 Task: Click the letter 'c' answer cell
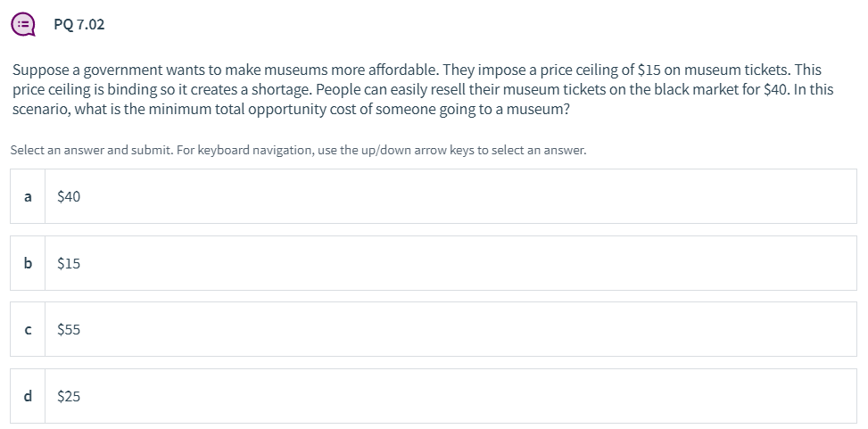click(x=28, y=329)
